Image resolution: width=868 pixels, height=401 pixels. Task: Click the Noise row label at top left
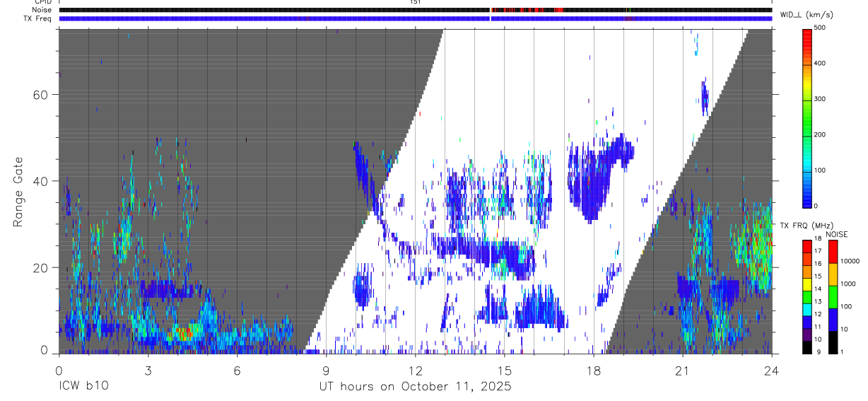pyautogui.click(x=41, y=10)
